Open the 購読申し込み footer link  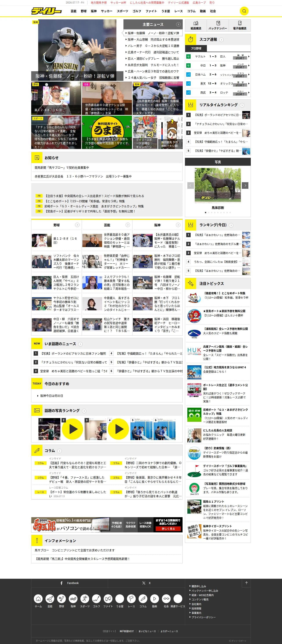pos(199,586)
